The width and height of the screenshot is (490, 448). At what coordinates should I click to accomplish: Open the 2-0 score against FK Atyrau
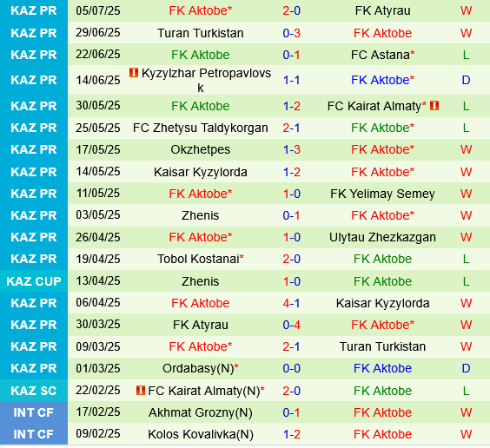coord(291,10)
